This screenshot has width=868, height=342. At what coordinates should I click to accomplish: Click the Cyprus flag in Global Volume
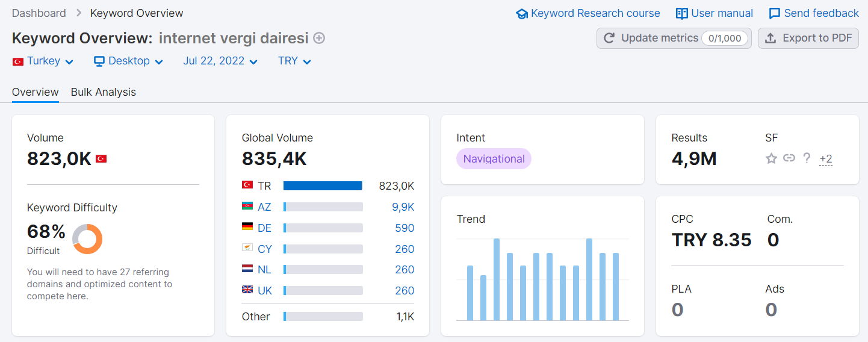coord(247,249)
